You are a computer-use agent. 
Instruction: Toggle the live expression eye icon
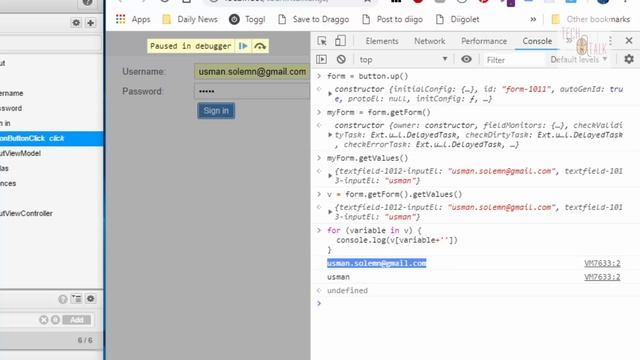pos(466,59)
